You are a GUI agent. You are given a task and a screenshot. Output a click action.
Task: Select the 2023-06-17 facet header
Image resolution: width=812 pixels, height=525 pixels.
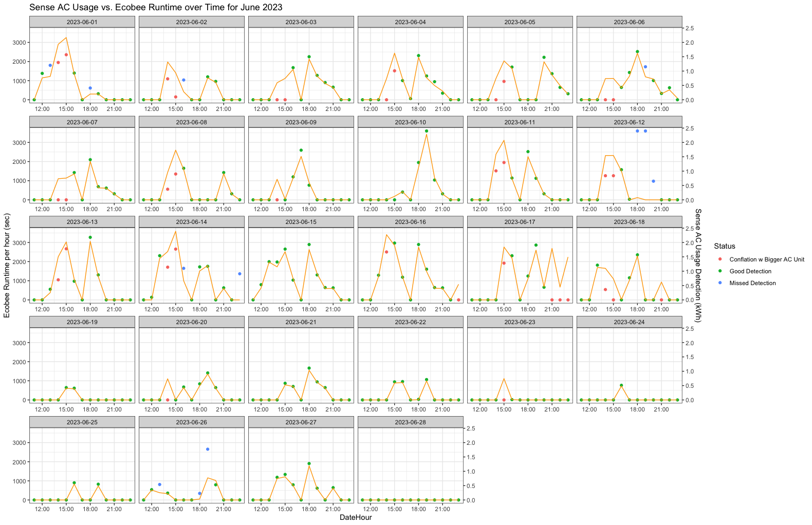(x=520, y=222)
